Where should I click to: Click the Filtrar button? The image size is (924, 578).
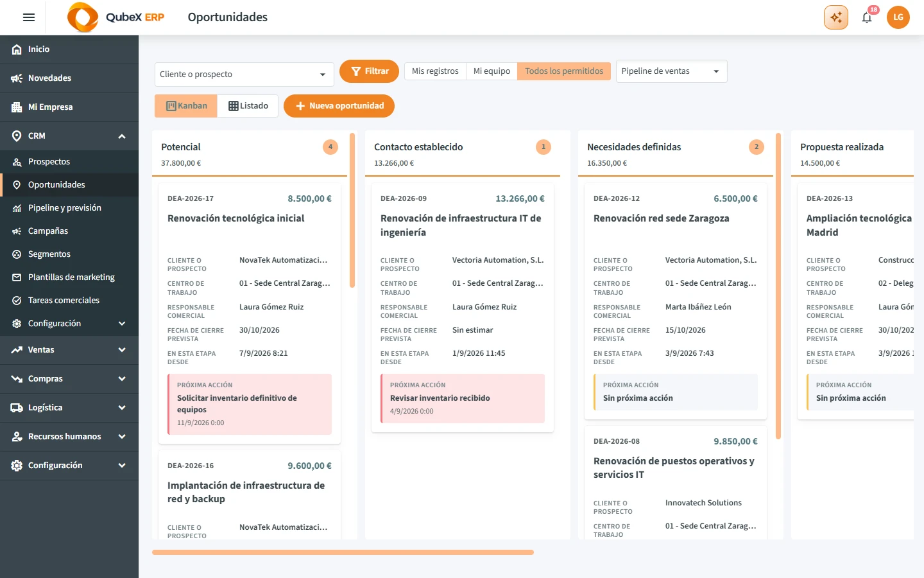click(x=369, y=71)
